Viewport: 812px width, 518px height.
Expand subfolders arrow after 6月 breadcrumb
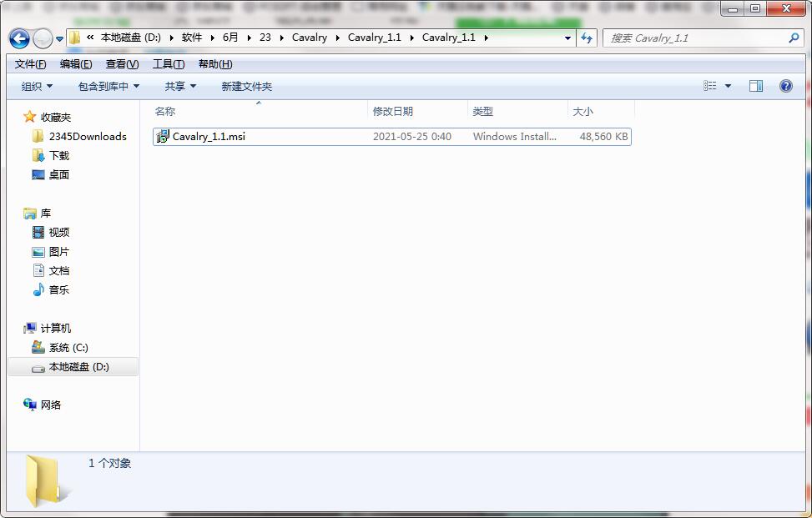(x=249, y=38)
